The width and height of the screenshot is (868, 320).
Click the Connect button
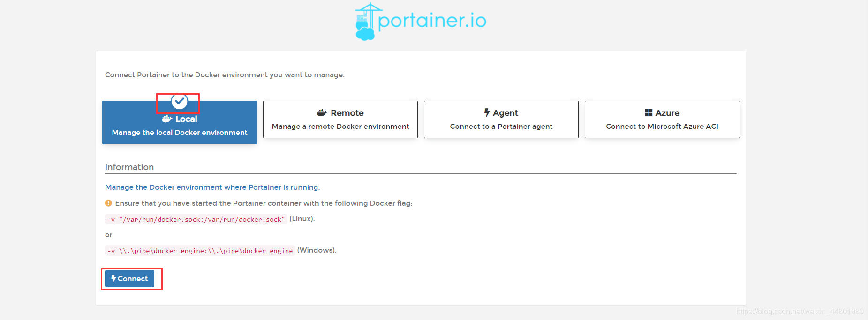point(129,278)
